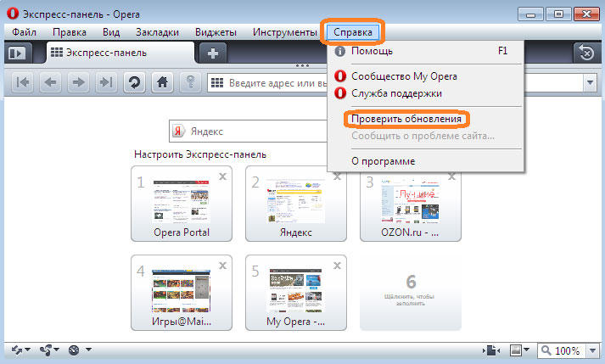
Task: Open the Правка menu
Action: click(70, 32)
